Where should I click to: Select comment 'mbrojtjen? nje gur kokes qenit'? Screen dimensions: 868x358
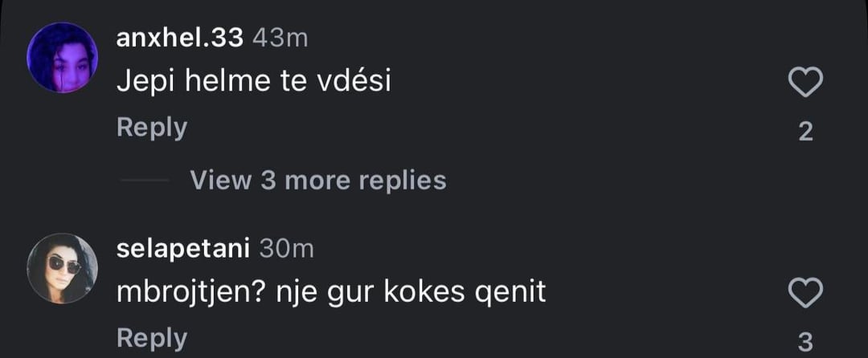331,292
